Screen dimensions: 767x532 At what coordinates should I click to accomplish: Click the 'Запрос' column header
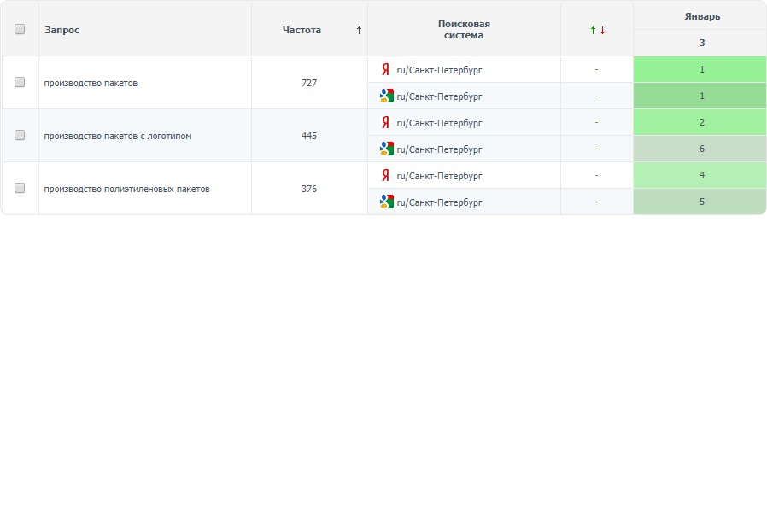point(62,30)
